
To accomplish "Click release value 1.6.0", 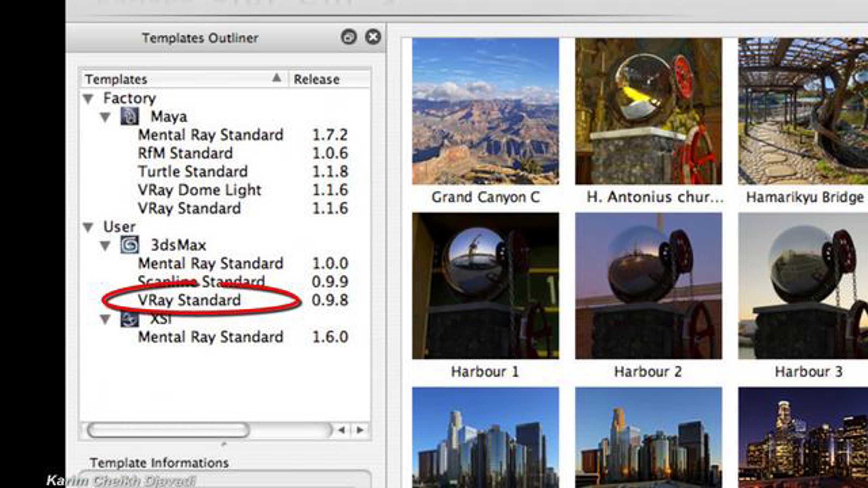I will coord(330,337).
